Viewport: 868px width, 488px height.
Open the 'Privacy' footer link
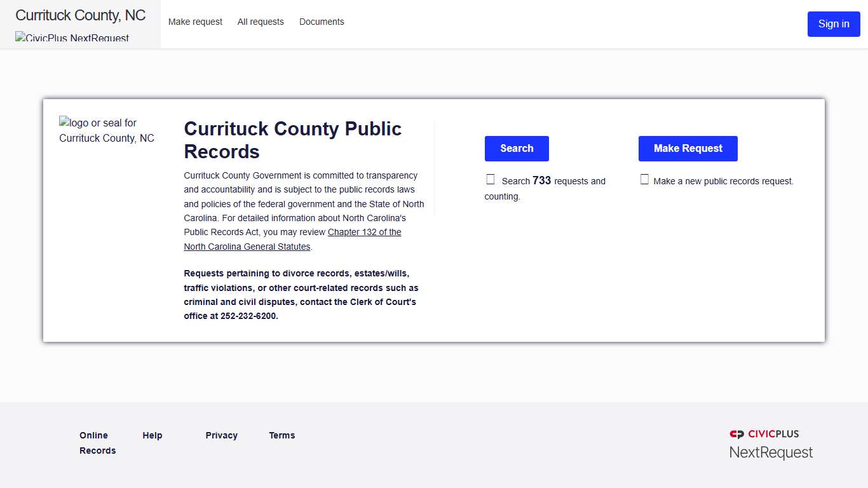coord(221,435)
